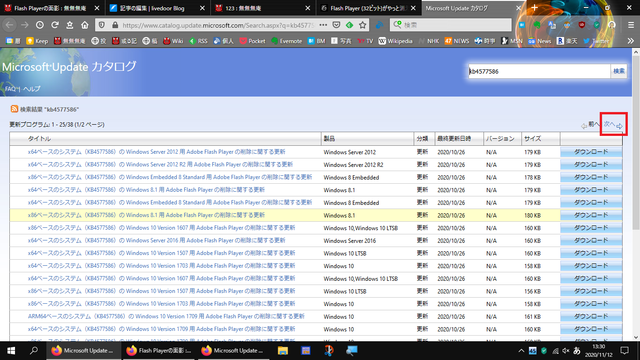The height and width of the screenshot is (360, 640).
Task: Download the x64 Windows 10 Version 1703 update
Action: (591, 266)
